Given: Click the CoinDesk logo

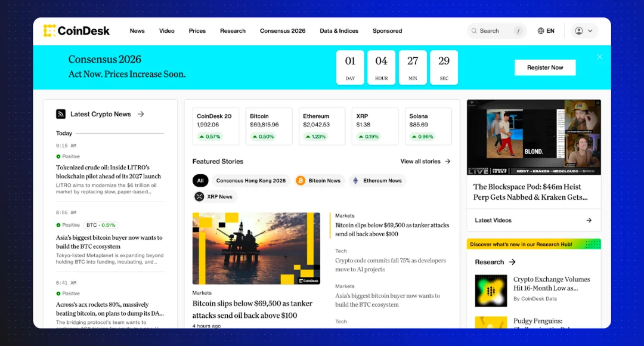Looking at the screenshot, I should pos(76,31).
